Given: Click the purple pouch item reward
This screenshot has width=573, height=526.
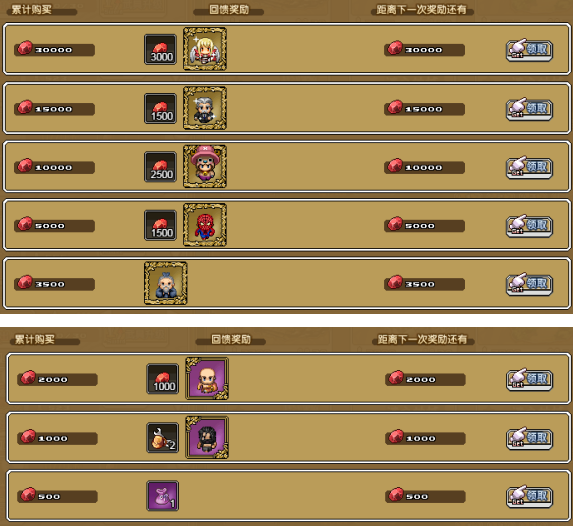Looking at the screenshot, I should click(163, 496).
